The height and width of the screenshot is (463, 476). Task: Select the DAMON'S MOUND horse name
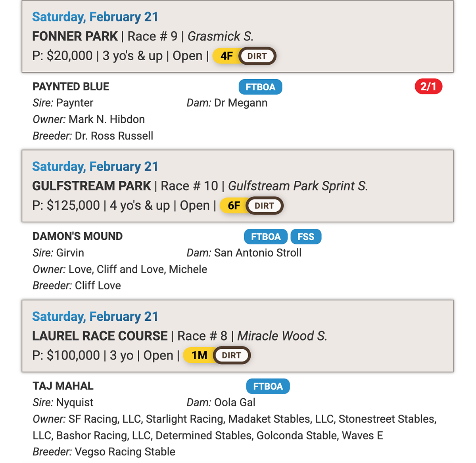78,236
